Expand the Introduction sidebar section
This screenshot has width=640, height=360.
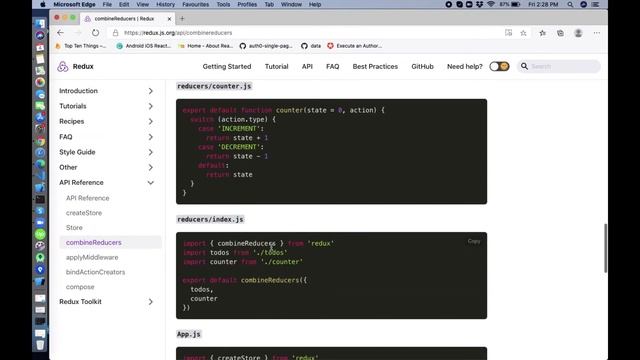[106, 91]
